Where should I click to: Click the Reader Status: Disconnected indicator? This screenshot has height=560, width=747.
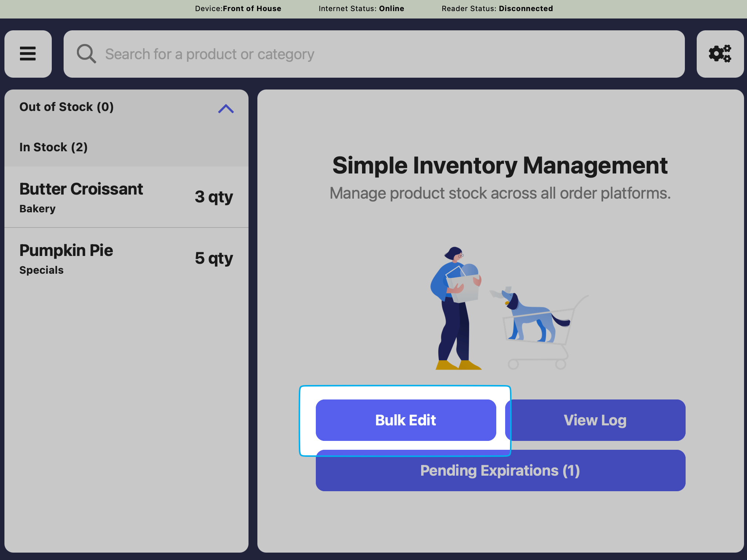[497, 9]
